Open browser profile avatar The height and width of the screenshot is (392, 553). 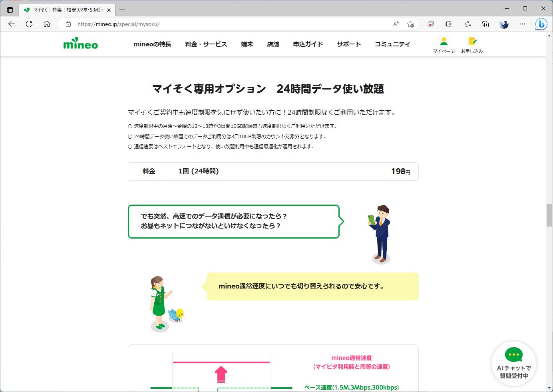pyautogui.click(x=504, y=24)
